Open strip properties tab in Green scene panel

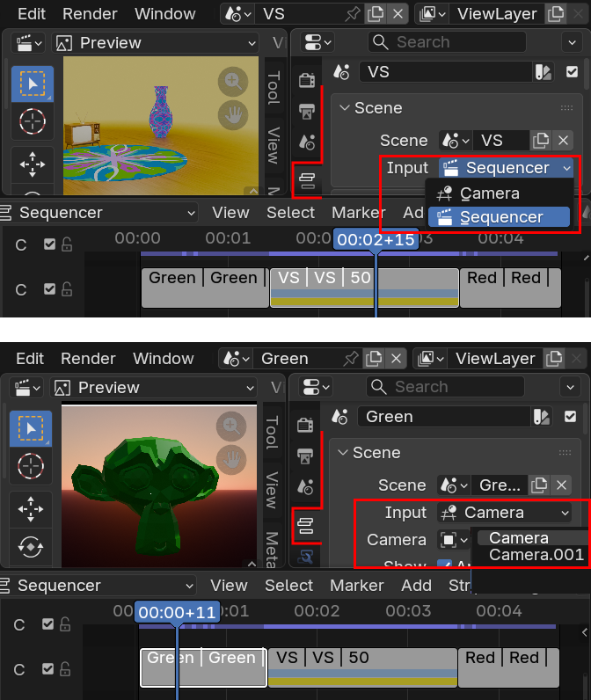point(307,526)
